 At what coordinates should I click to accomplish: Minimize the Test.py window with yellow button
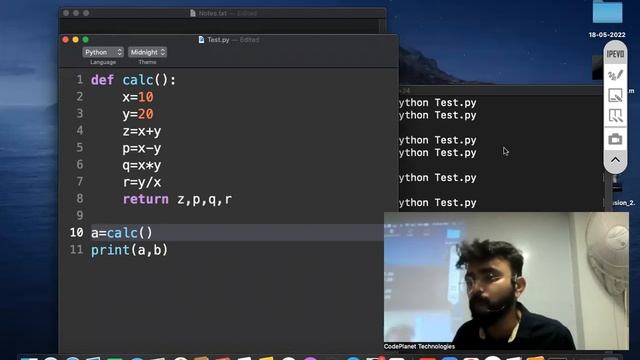pyautogui.click(x=76, y=40)
